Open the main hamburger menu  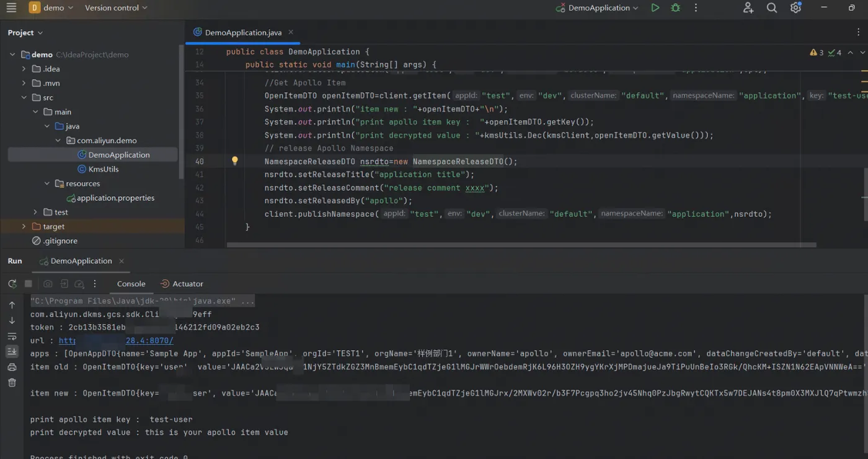tap(11, 8)
